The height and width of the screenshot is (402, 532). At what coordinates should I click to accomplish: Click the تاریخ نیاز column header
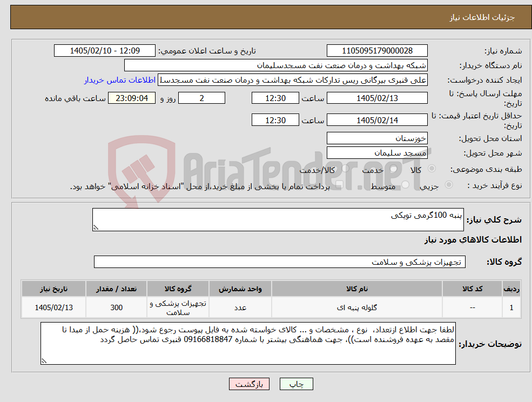pos(53,289)
